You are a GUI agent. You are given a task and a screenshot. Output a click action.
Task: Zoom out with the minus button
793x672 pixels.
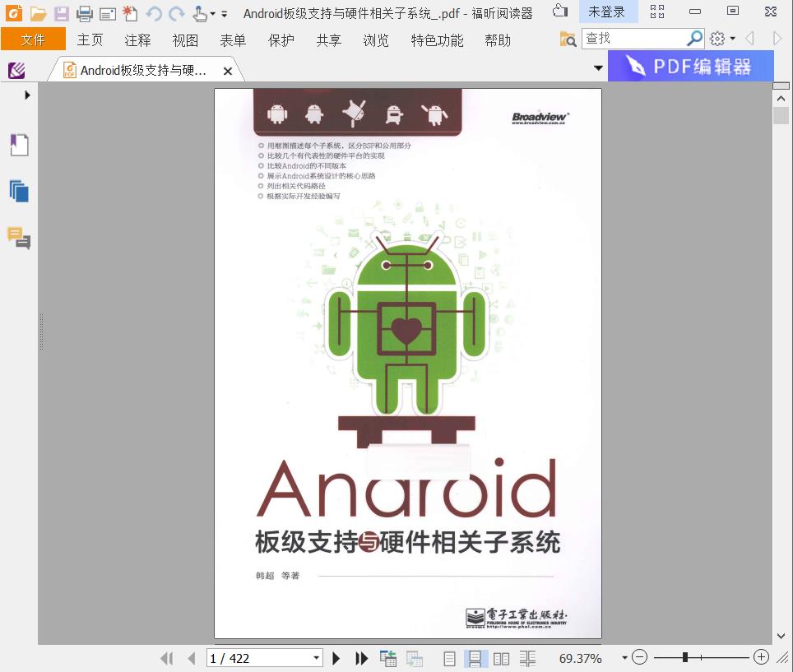click(640, 657)
